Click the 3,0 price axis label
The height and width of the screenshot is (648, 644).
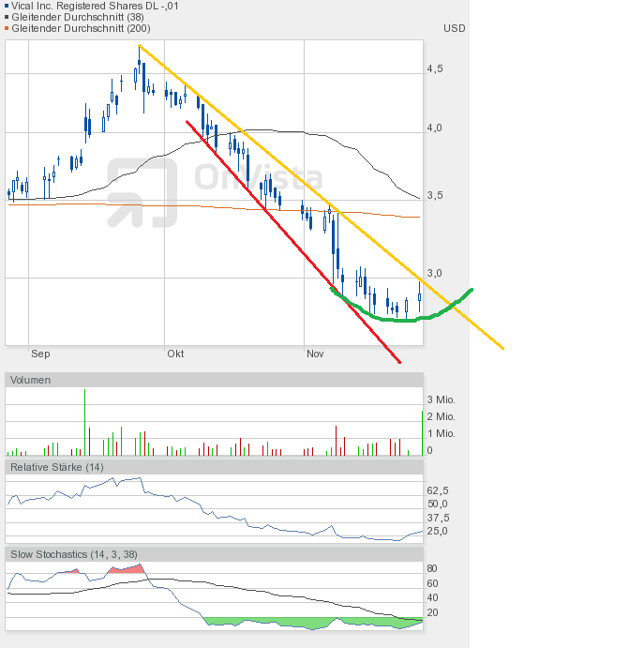tap(434, 273)
